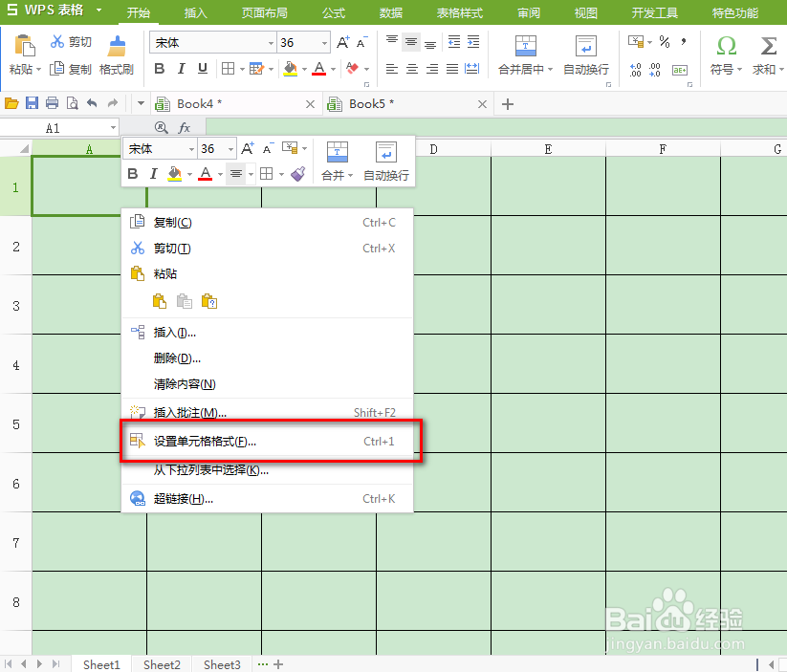This screenshot has width=787, height=672.
Task: Toggle Bold in the ribbon
Action: click(159, 68)
